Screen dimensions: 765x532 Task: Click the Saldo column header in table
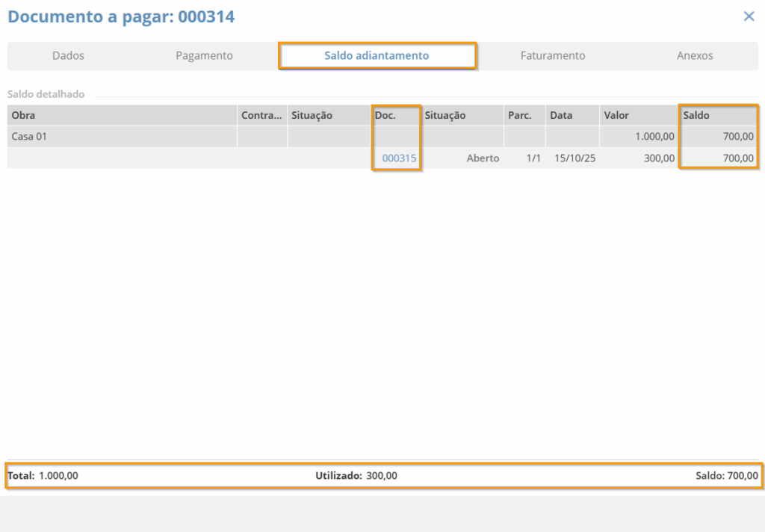pos(696,116)
